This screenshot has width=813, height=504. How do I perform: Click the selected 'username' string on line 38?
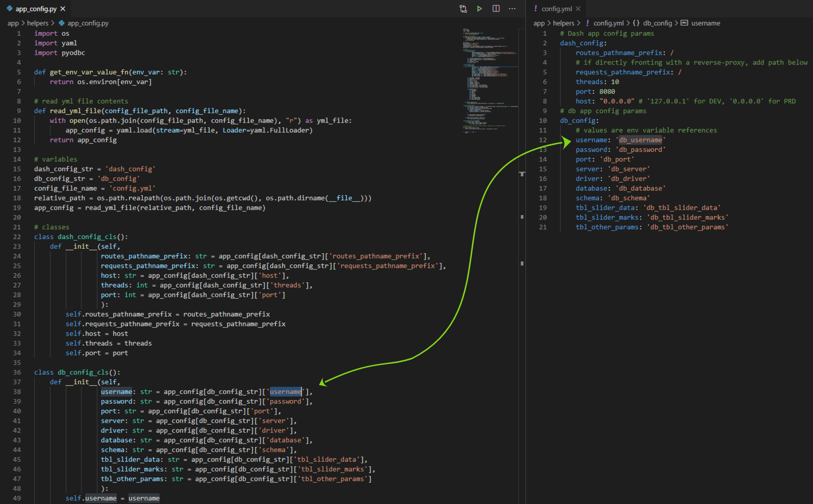[x=285, y=392]
